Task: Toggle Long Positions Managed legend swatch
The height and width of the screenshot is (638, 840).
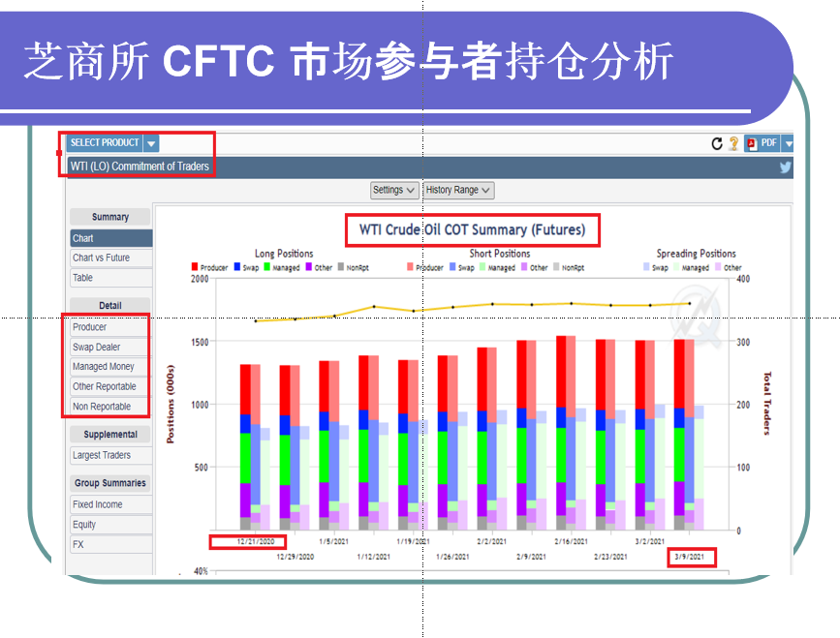Action: tap(266, 266)
